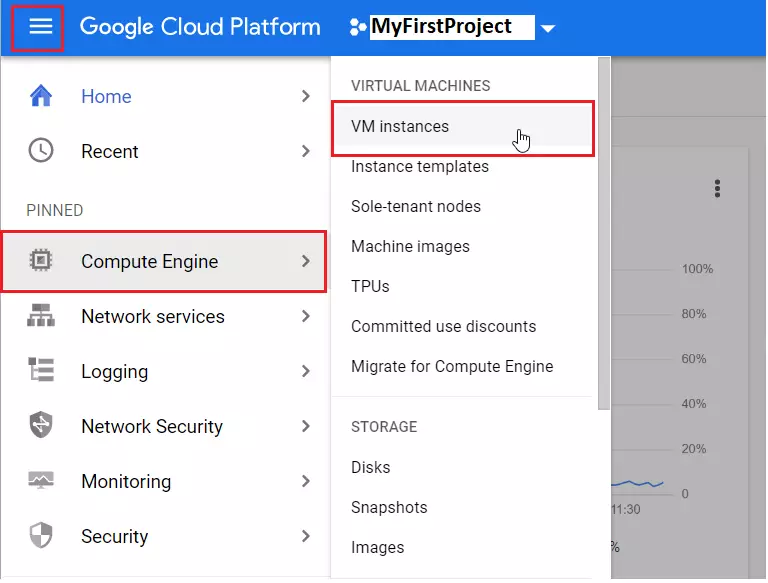Click the Security shield icon
Image resolution: width=768 pixels, height=583 pixels.
pos(41,535)
